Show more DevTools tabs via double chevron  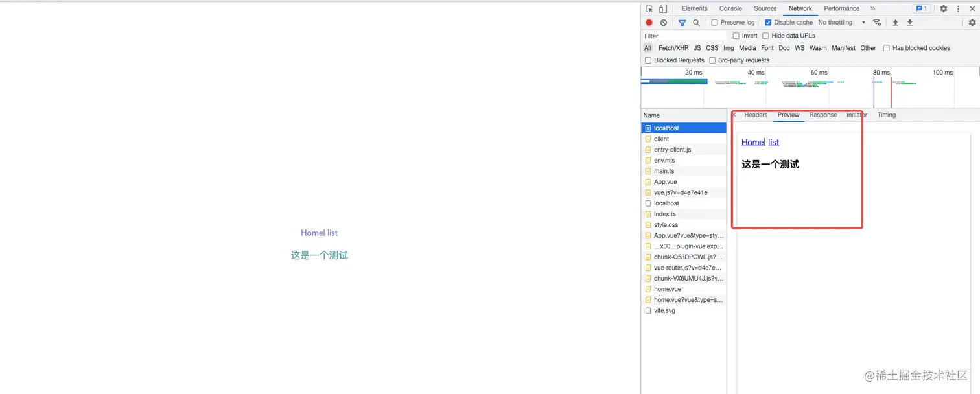click(x=872, y=8)
